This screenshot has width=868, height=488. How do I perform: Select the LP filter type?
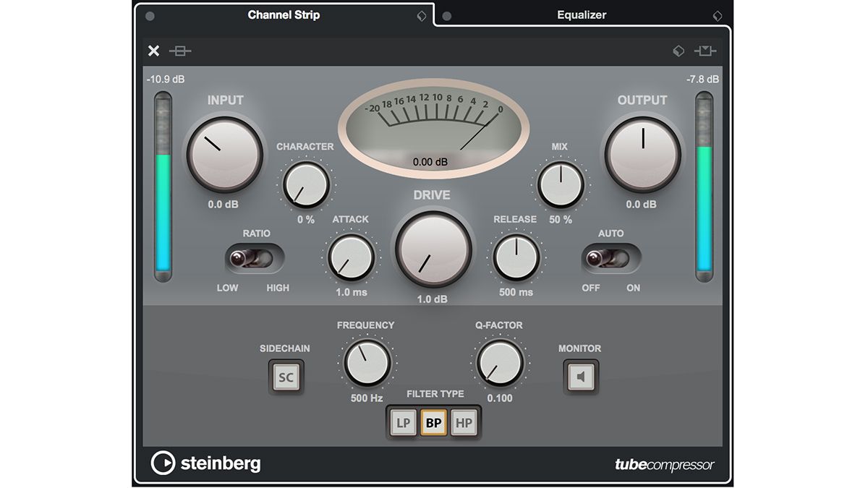[403, 423]
